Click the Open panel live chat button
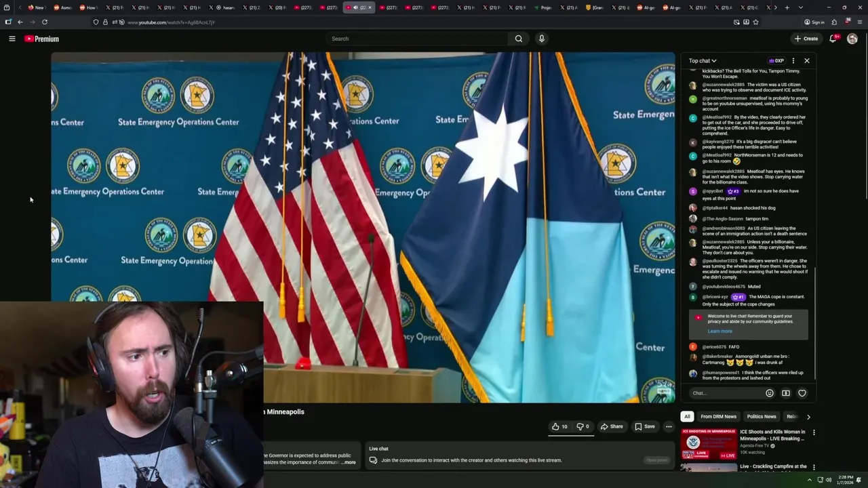 pyautogui.click(x=656, y=460)
